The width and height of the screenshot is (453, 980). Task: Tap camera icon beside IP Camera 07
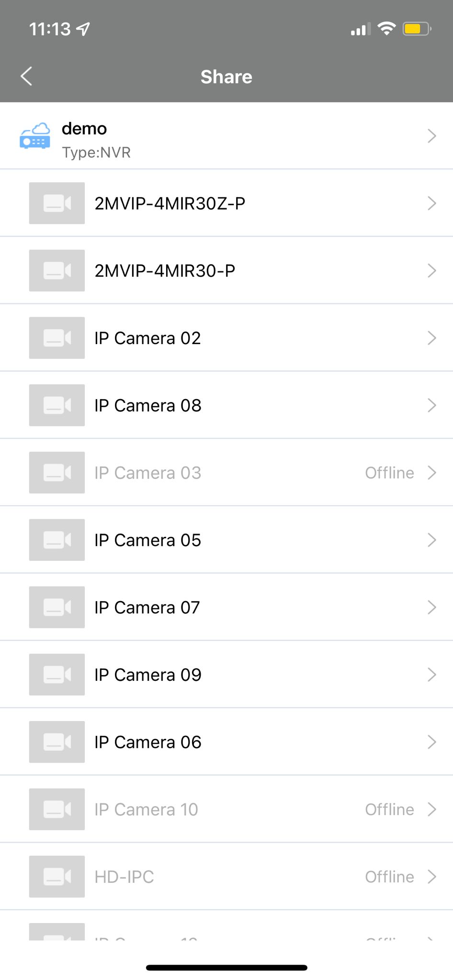(x=57, y=608)
